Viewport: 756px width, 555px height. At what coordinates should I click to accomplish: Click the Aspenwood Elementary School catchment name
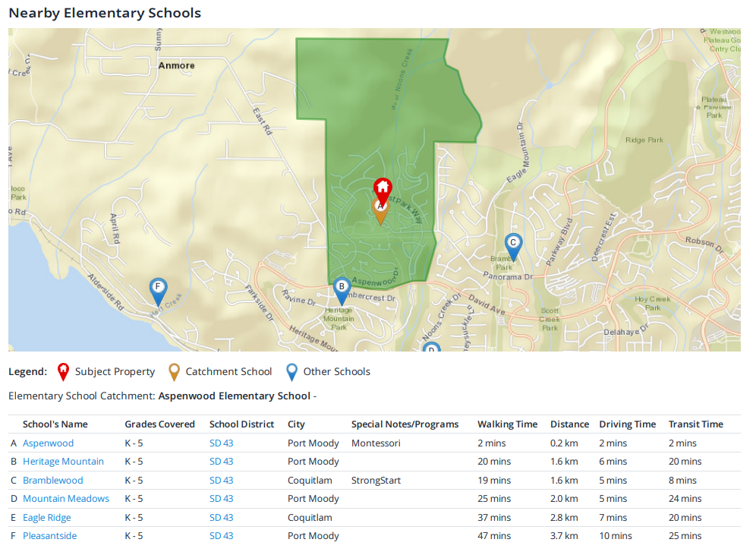[x=235, y=396]
